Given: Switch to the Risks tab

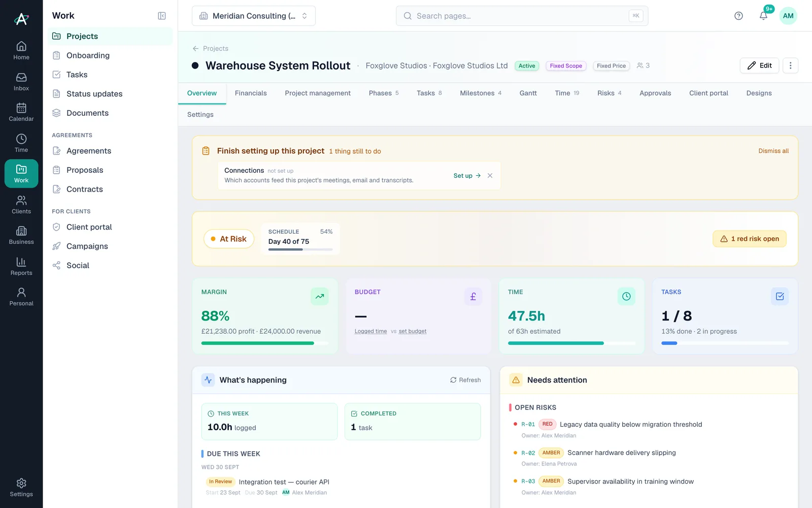Looking at the screenshot, I should pos(609,93).
